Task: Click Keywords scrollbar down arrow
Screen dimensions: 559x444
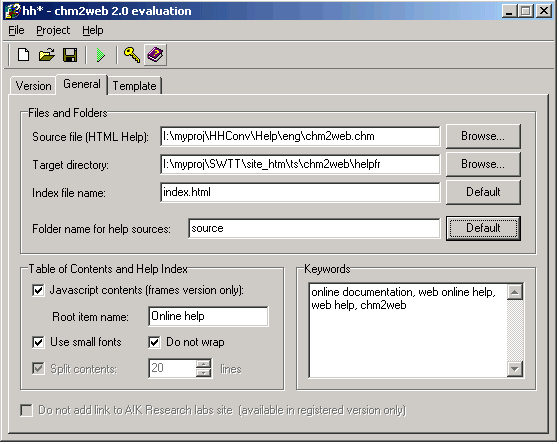Action: [x=515, y=369]
